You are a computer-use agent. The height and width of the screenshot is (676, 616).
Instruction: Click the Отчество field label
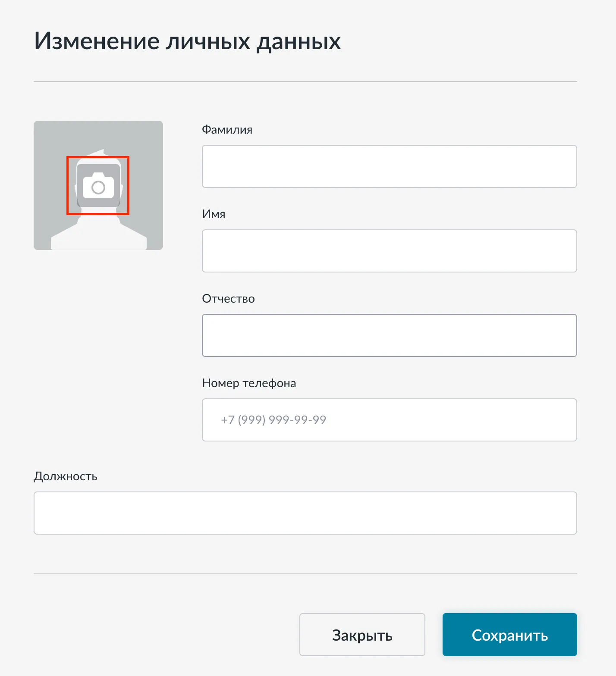(228, 299)
